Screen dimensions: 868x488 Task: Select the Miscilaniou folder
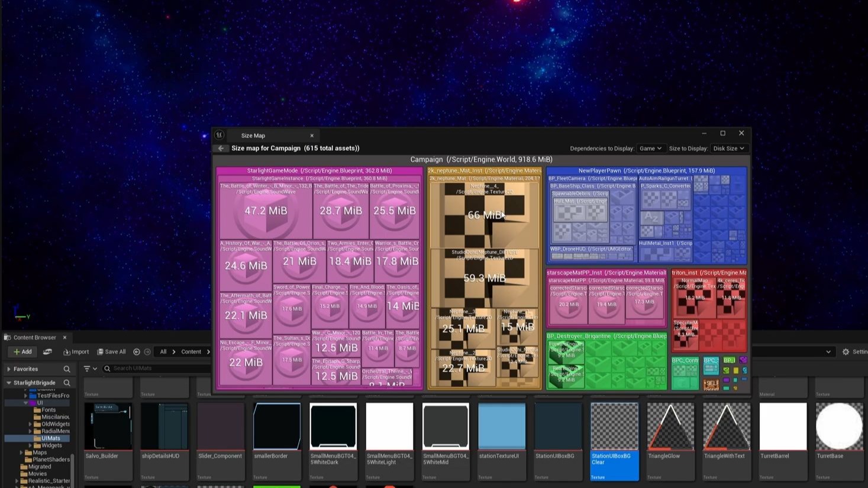click(51, 417)
